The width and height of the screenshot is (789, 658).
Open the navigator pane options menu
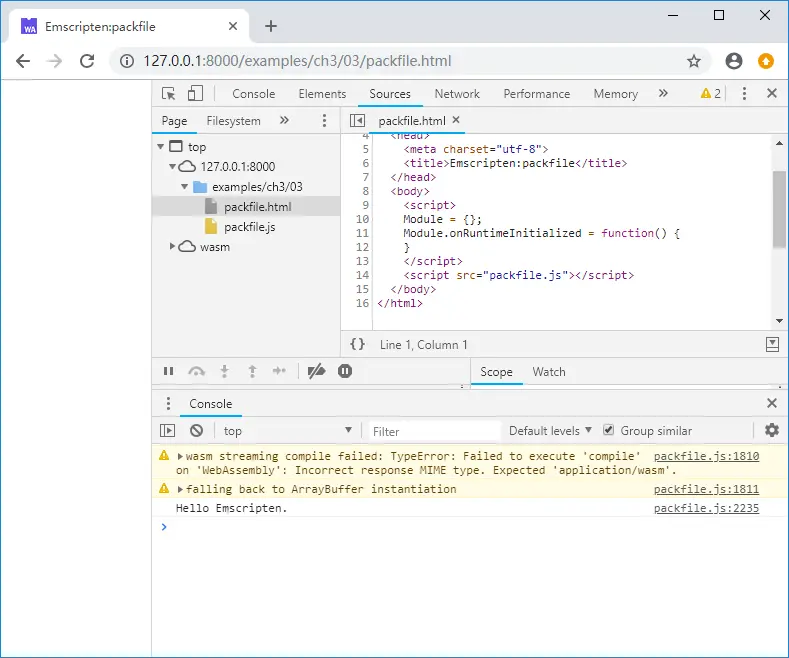coord(324,120)
